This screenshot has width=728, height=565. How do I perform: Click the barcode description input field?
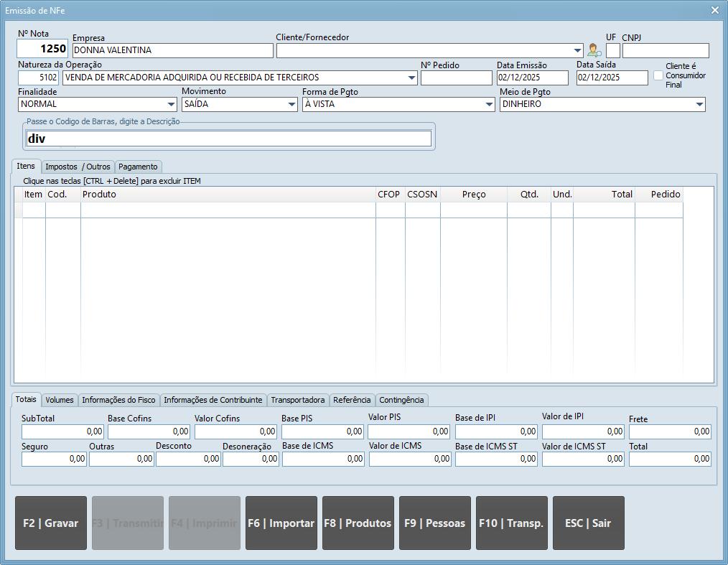tap(229, 139)
